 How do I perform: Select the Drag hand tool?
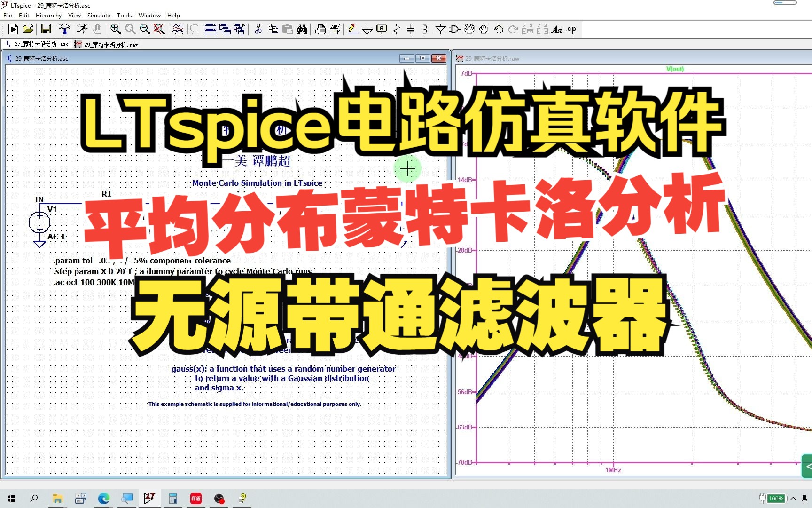pos(484,30)
